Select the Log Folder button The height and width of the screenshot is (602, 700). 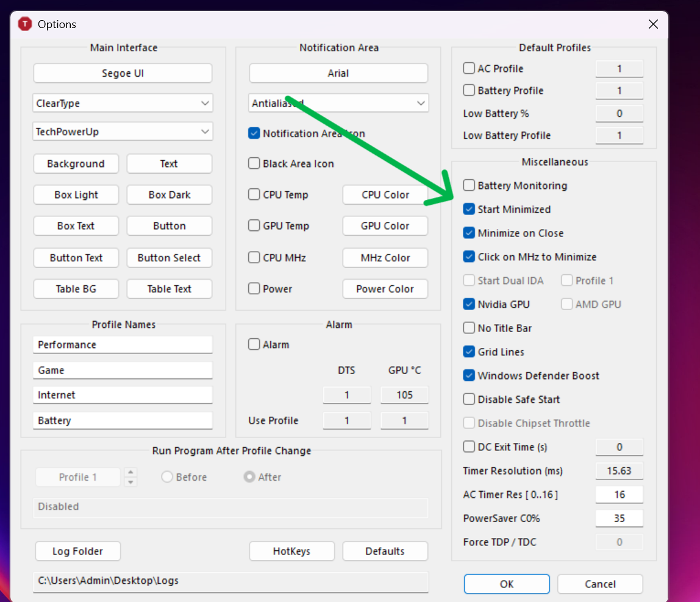pos(77,551)
